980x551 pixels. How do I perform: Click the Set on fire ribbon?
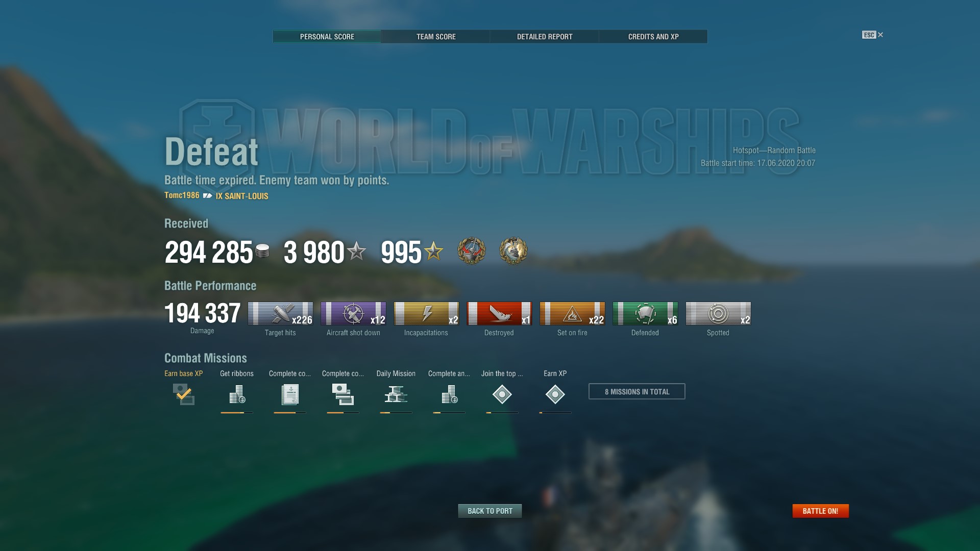coord(572,313)
